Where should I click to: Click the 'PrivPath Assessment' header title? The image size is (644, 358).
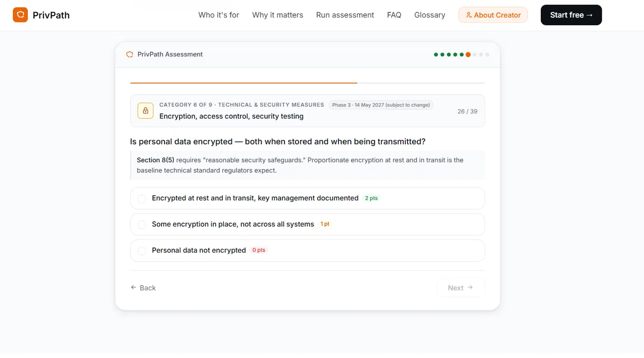[x=170, y=55]
